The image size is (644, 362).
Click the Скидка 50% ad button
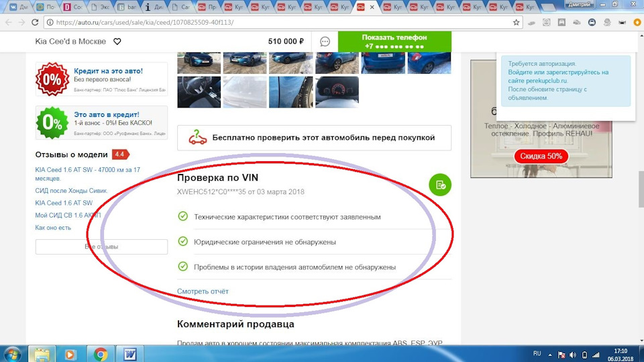tap(541, 156)
